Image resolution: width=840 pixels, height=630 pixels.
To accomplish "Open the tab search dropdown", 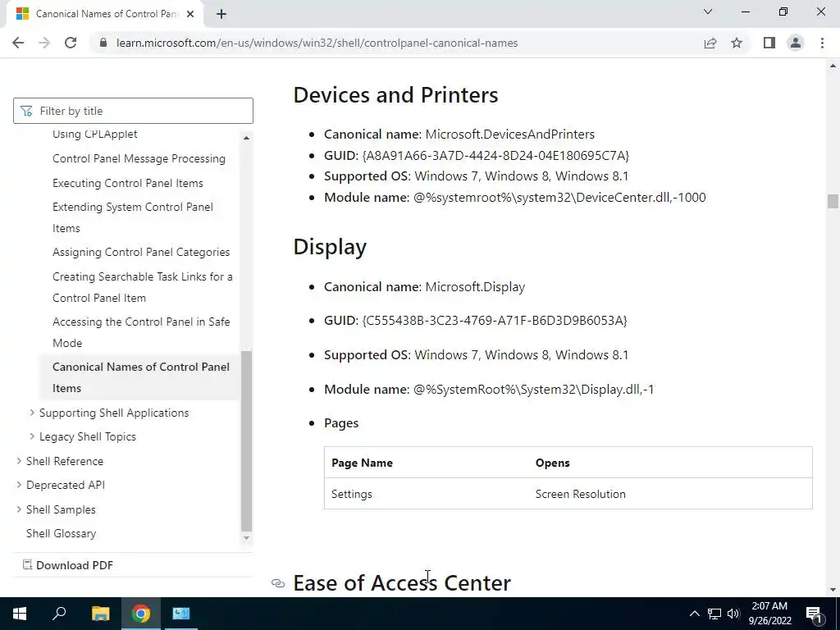I will (x=708, y=11).
